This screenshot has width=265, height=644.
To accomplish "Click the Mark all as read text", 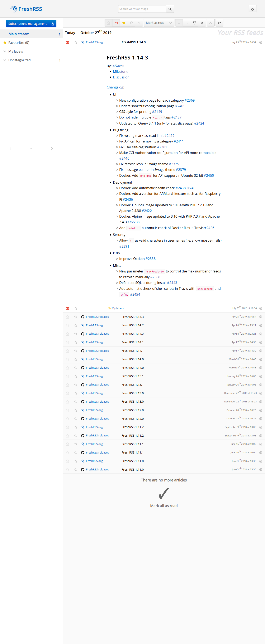I will pos(164,506).
